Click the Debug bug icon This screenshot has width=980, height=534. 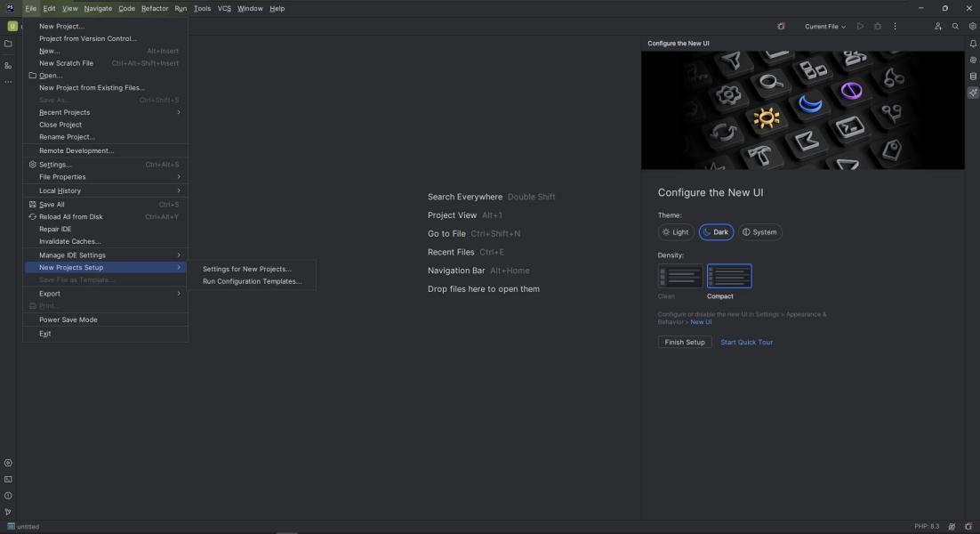tap(878, 27)
